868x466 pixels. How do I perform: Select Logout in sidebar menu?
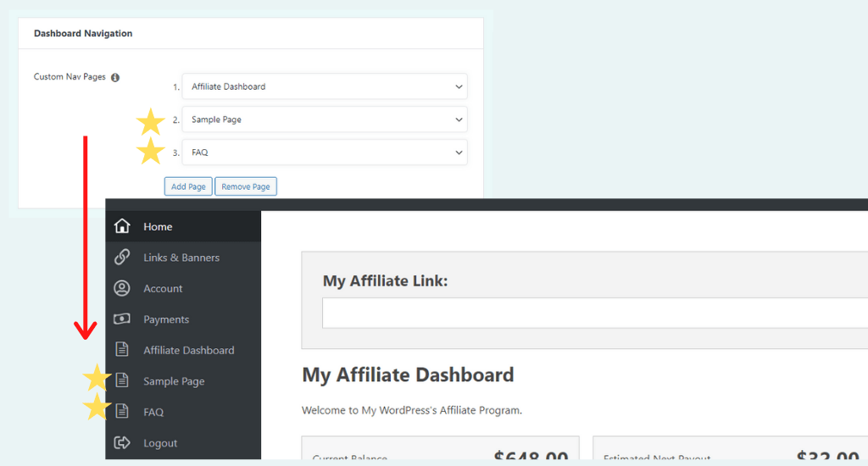pos(183,443)
